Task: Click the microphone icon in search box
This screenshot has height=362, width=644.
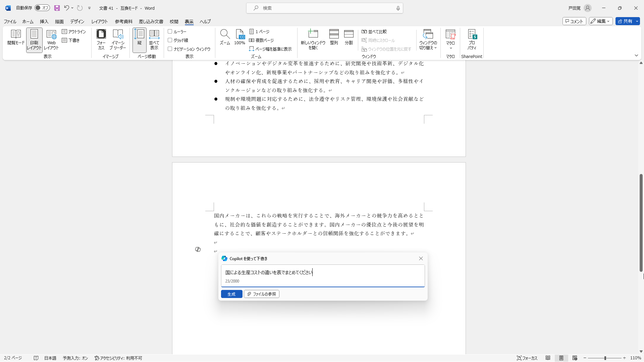Action: [398, 8]
